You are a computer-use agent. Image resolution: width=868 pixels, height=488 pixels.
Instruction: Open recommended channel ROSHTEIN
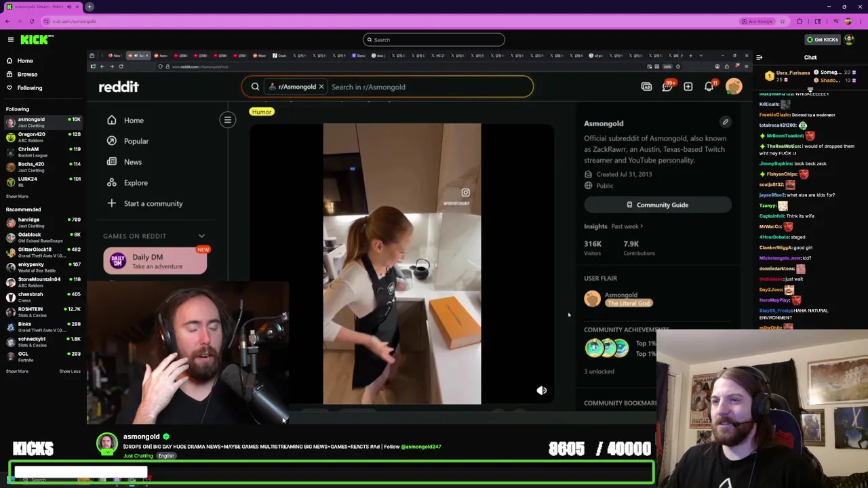click(43, 312)
